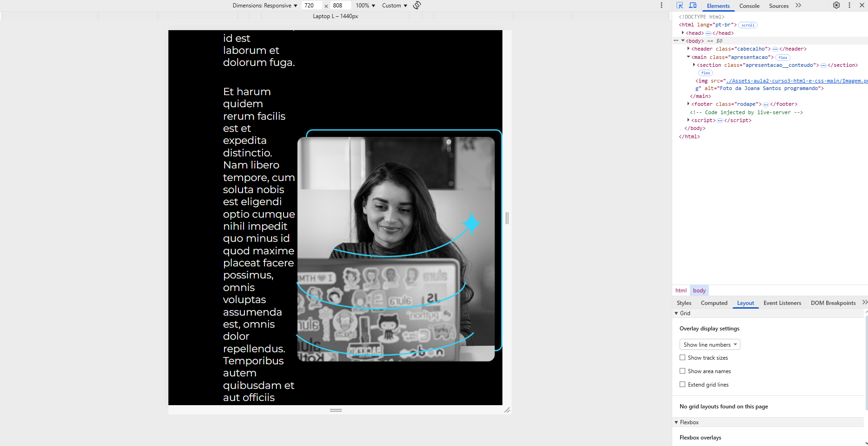868x446 pixels.
Task: Show more DevTools tabs chevron
Action: [x=798, y=6]
